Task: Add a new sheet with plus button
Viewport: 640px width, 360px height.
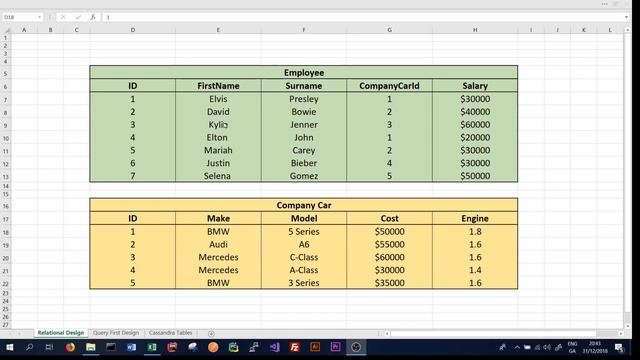Action: pos(211,333)
